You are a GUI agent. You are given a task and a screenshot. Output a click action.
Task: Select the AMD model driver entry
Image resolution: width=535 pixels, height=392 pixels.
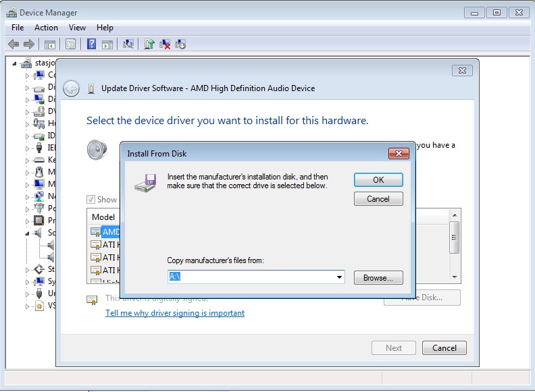point(105,232)
